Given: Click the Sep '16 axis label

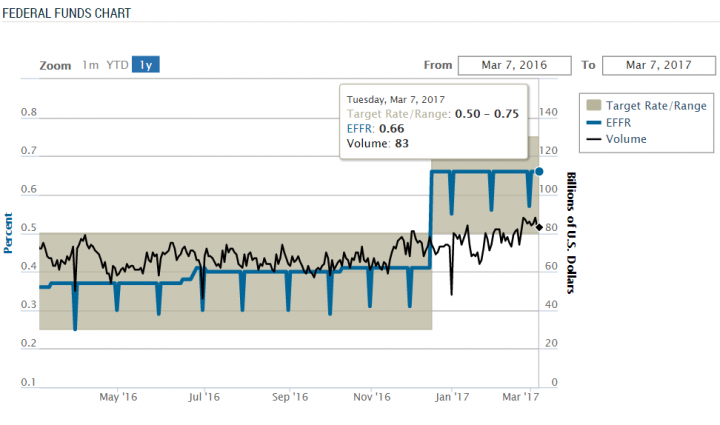Looking at the screenshot, I should point(290,397).
